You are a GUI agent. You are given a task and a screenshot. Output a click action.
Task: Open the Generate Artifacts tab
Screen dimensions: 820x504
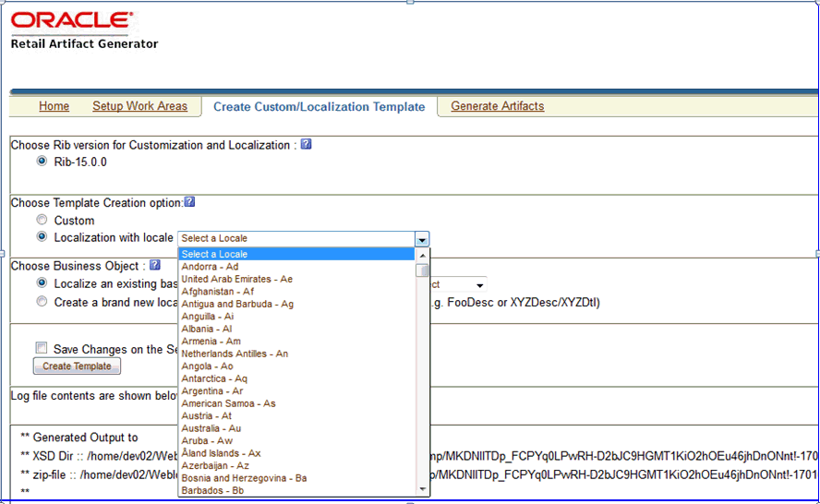pyautogui.click(x=498, y=106)
